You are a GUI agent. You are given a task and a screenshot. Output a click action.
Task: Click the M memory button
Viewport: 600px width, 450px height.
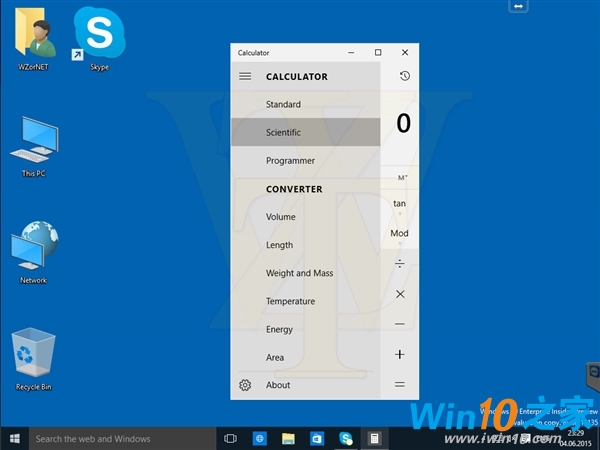[x=402, y=178]
